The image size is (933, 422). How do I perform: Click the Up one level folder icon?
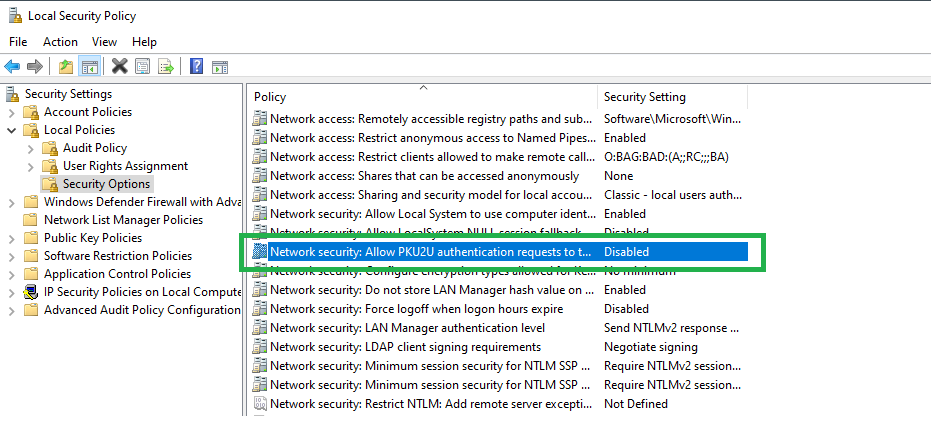(x=66, y=67)
